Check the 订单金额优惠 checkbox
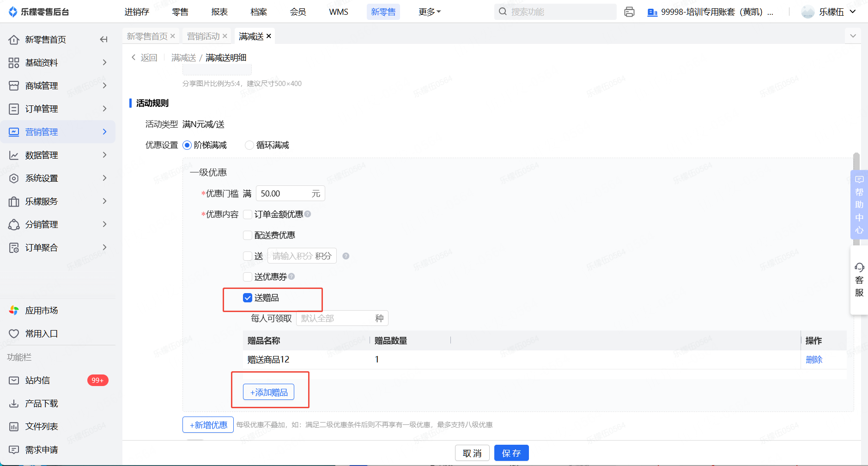This screenshot has height=466, width=868. pyautogui.click(x=248, y=215)
